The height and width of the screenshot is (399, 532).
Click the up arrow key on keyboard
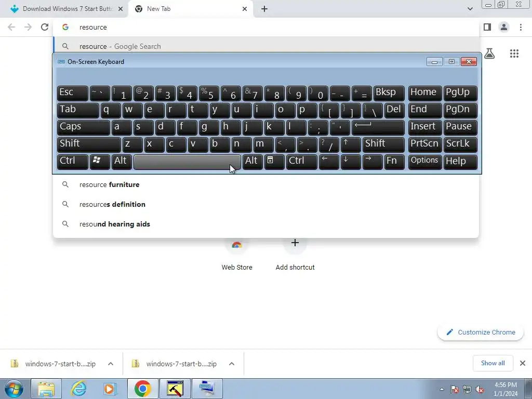pos(351,144)
